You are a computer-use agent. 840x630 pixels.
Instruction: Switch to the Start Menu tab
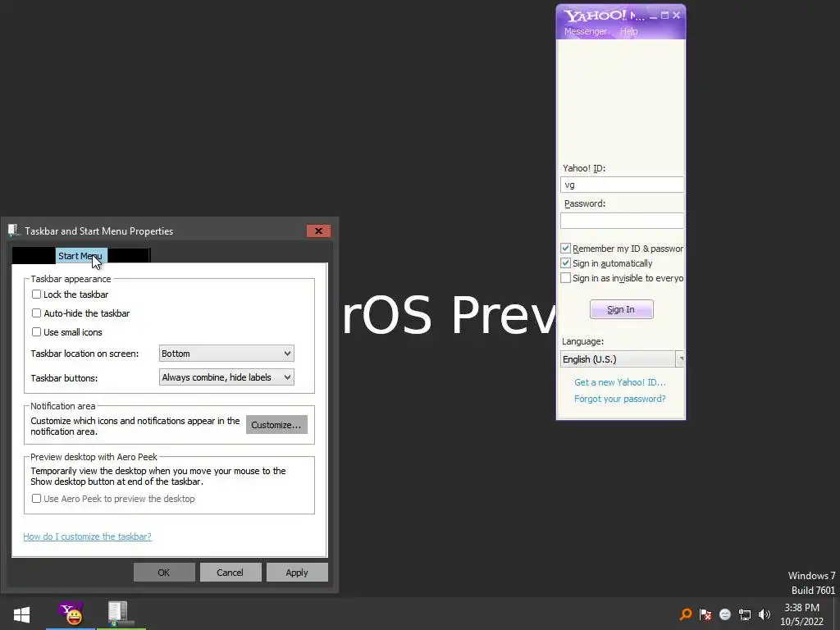tap(81, 256)
